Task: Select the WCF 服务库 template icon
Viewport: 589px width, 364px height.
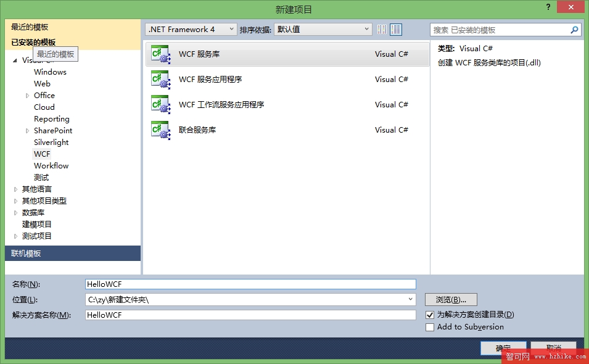Action: [160, 54]
